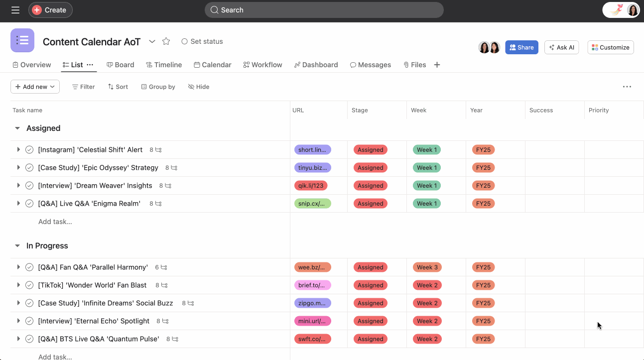The height and width of the screenshot is (360, 644).
Task: Mark 'Celestial Shift' Alert task complete
Action: [x=29, y=150]
